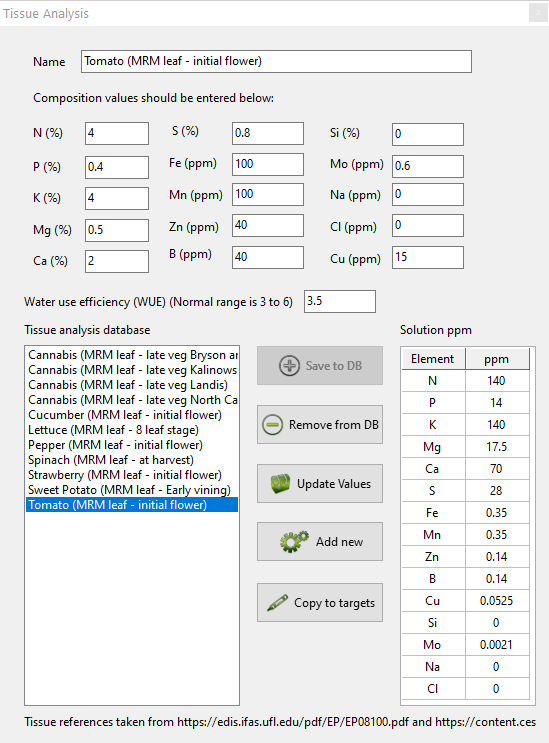Click the ppm column header in Solution table
Screen dimensions: 549x743
497,359
